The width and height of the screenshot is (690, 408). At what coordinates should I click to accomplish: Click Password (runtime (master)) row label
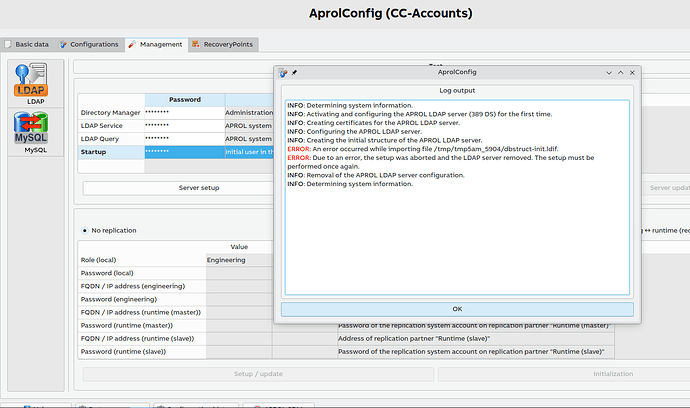click(142, 326)
